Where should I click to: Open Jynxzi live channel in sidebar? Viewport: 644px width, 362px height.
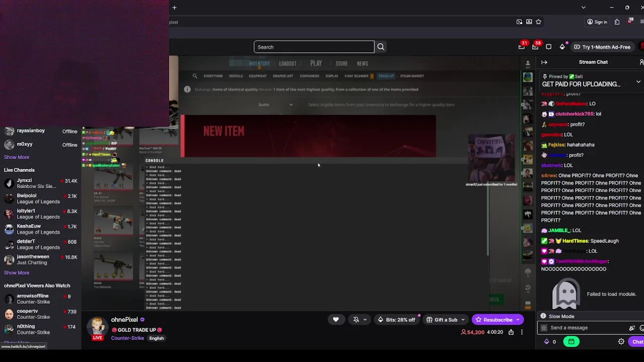tap(40, 183)
